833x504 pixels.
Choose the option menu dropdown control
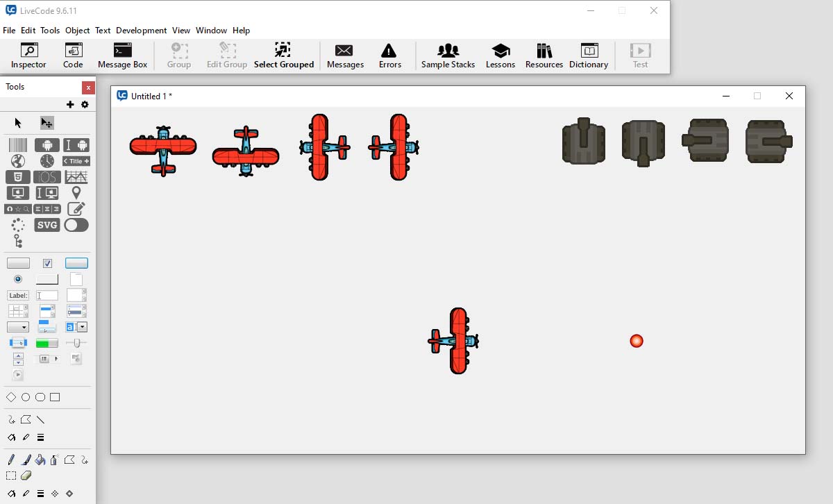pyautogui.click(x=18, y=327)
